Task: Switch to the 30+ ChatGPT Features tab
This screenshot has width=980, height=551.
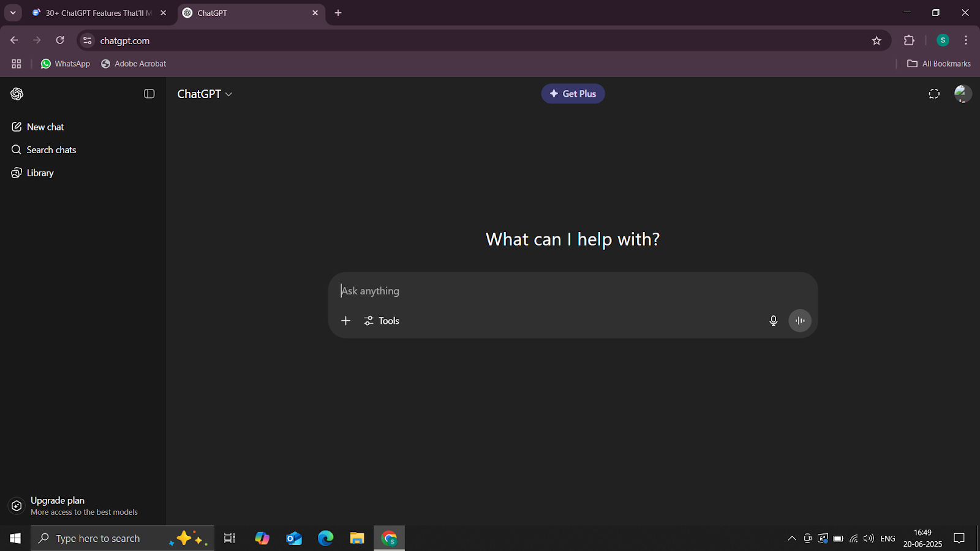Action: [x=98, y=13]
